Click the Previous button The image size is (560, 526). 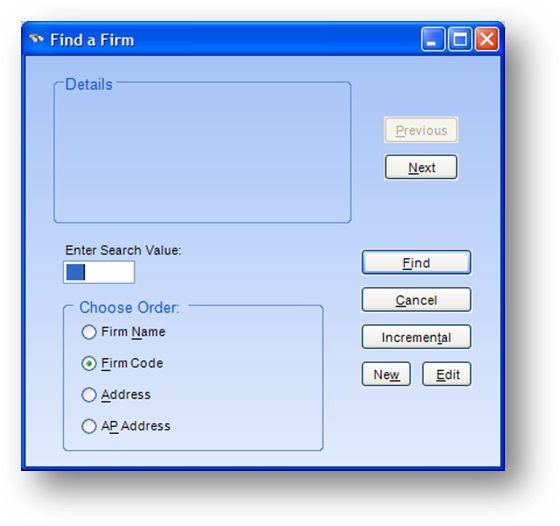(421, 130)
